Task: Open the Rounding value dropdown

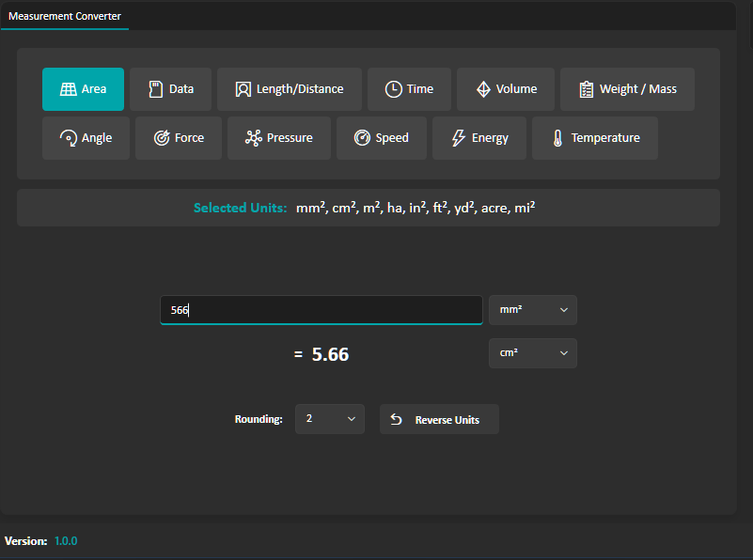Action: [x=329, y=419]
